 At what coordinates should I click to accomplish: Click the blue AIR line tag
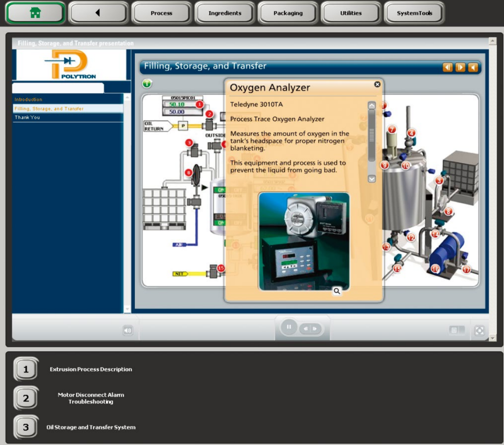click(x=179, y=245)
